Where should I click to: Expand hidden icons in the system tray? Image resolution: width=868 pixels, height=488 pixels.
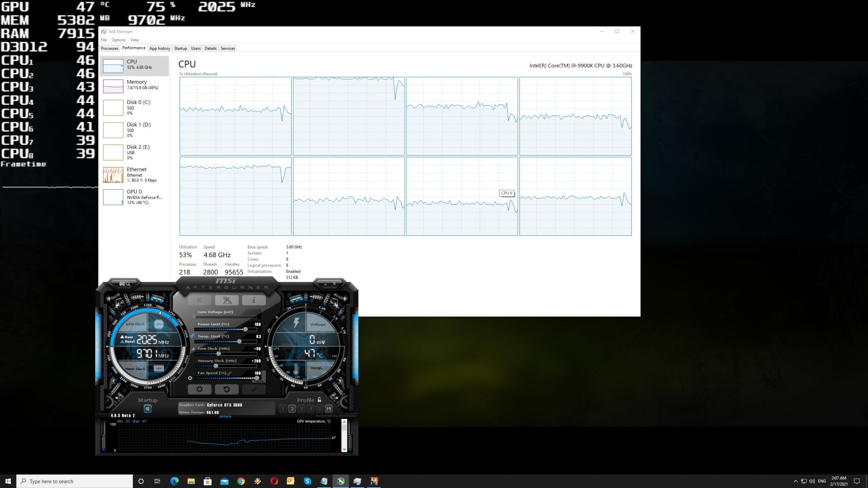795,481
